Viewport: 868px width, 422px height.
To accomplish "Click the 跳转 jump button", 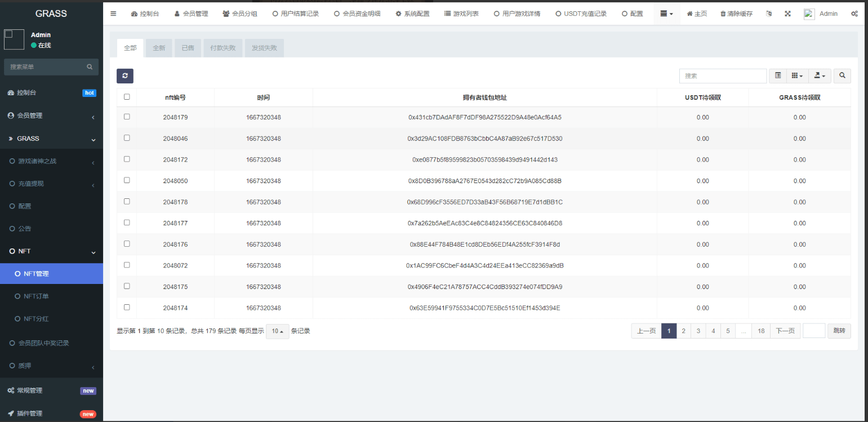I will pos(839,331).
